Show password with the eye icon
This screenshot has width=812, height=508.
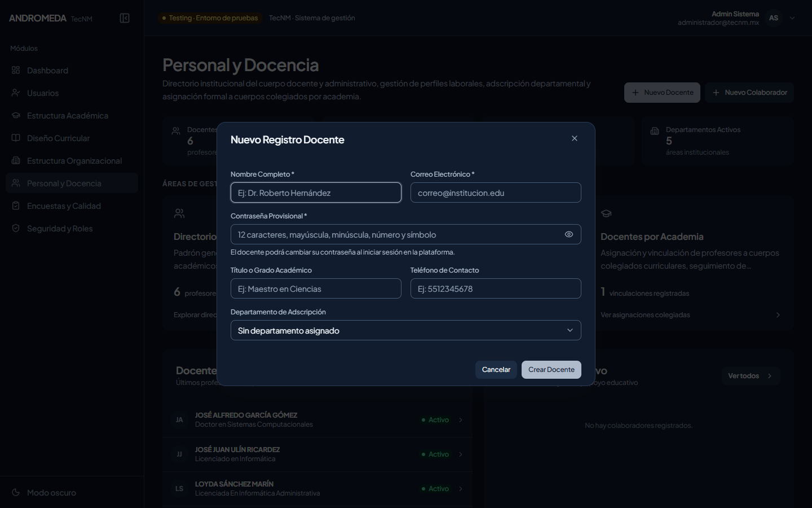569,234
